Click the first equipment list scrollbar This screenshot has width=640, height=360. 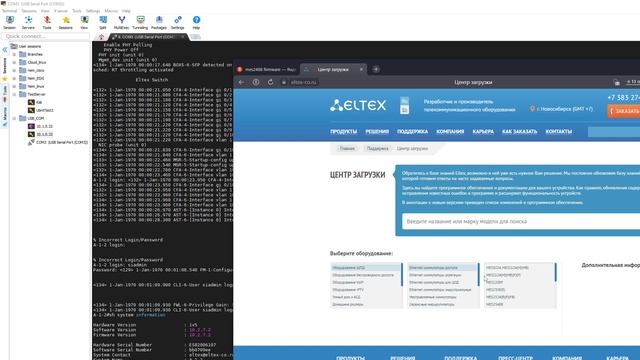click(402, 274)
